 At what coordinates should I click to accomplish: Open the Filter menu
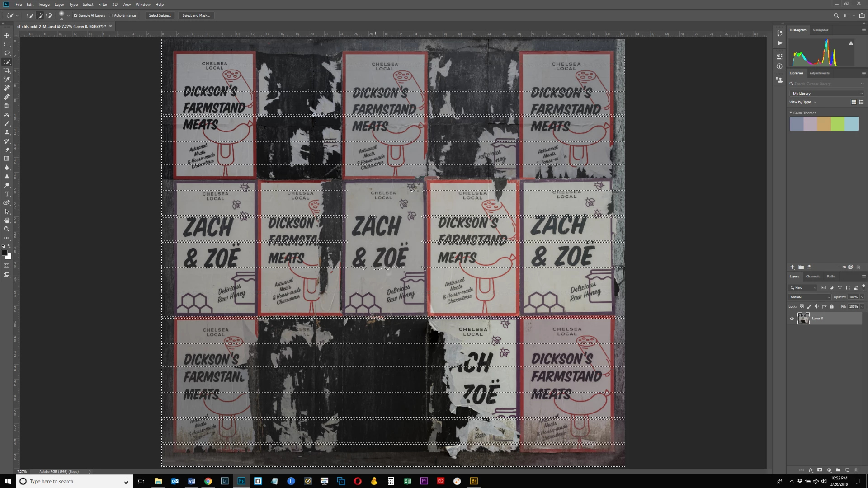pyautogui.click(x=103, y=4)
